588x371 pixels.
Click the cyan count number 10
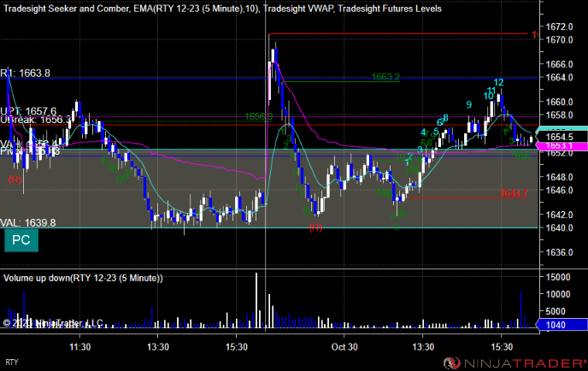click(488, 96)
